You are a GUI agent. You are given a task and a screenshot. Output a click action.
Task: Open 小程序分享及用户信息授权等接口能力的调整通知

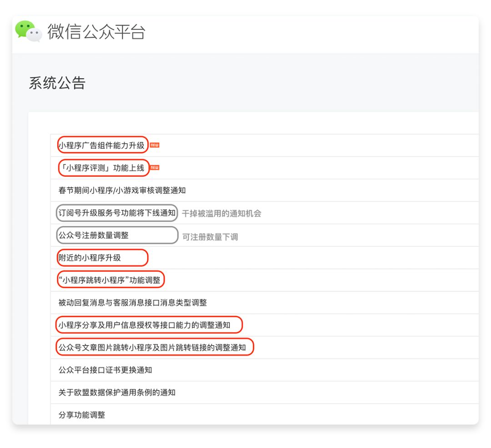pyautogui.click(x=145, y=325)
